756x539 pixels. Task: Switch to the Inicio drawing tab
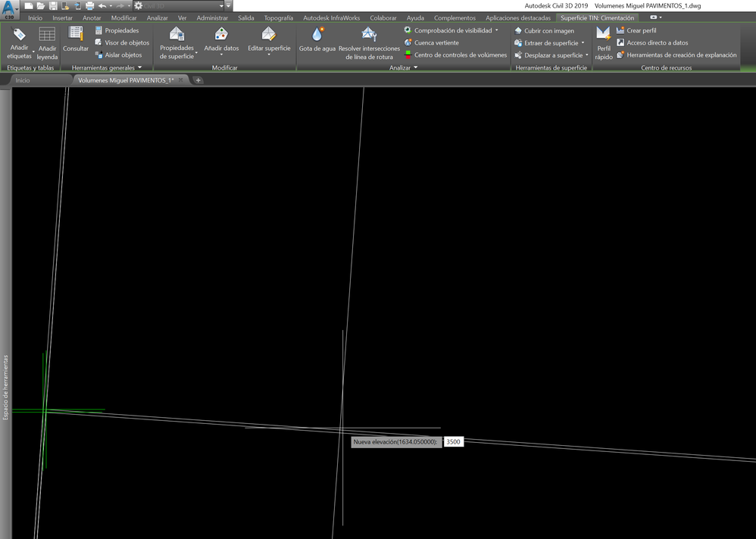(23, 80)
